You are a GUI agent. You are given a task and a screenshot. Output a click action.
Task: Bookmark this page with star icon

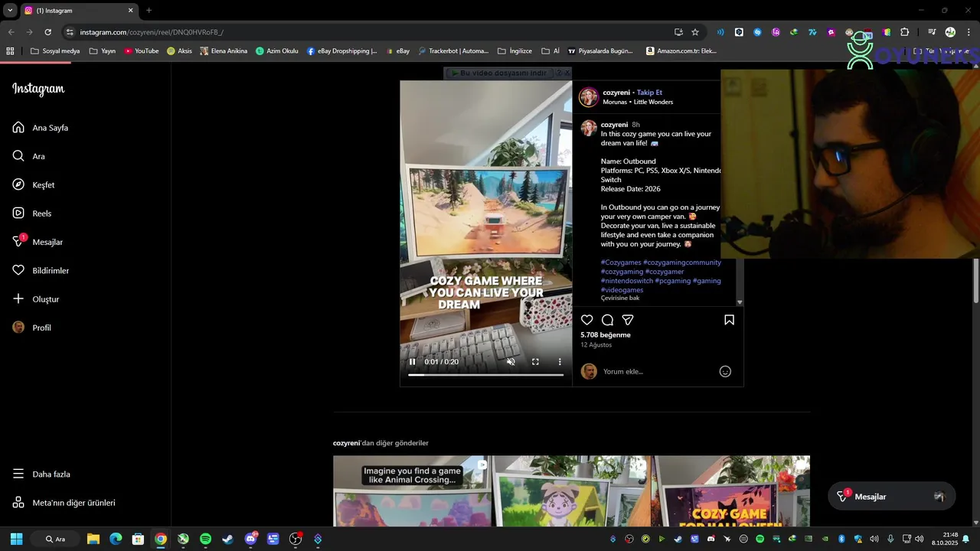pos(695,32)
